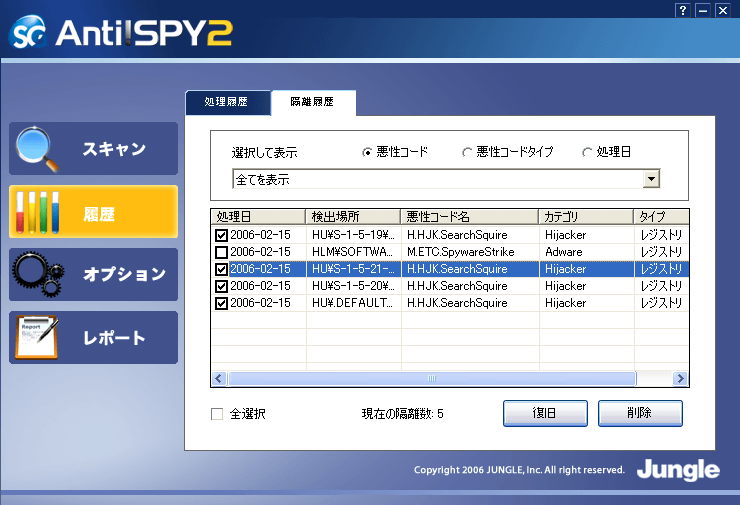The width and height of the screenshot is (740, 505).
Task: Choose the 処理日 radio button
Action: 587,152
